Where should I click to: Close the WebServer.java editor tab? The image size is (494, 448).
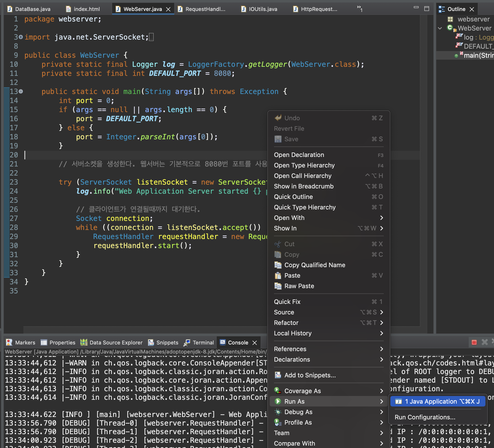(168, 9)
